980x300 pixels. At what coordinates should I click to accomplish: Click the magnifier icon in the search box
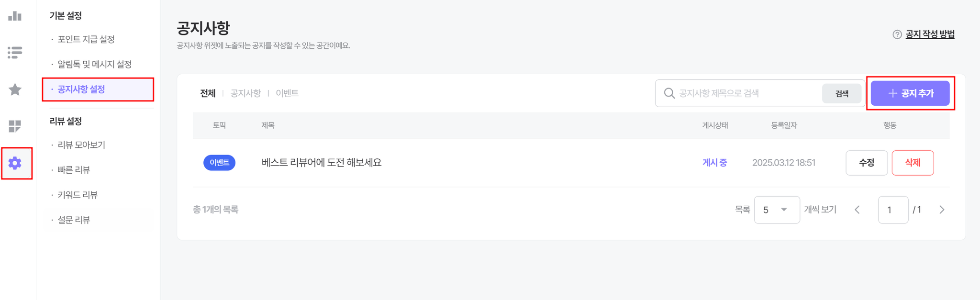[x=669, y=93]
